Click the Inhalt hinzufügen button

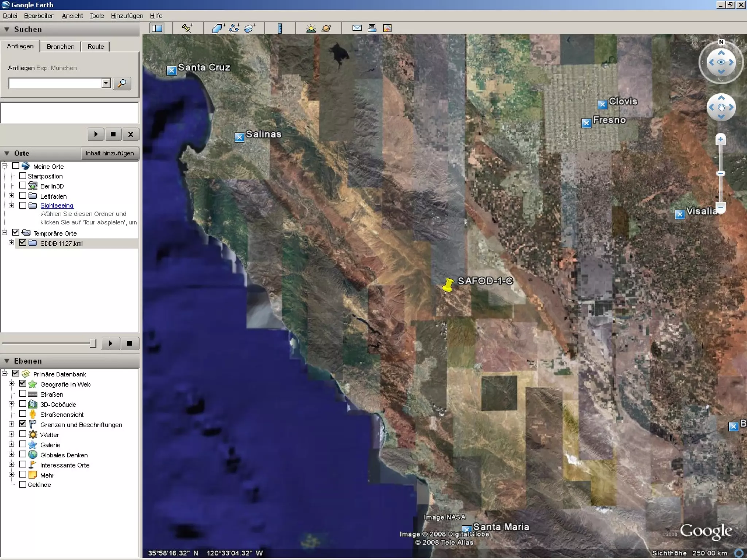[109, 153]
